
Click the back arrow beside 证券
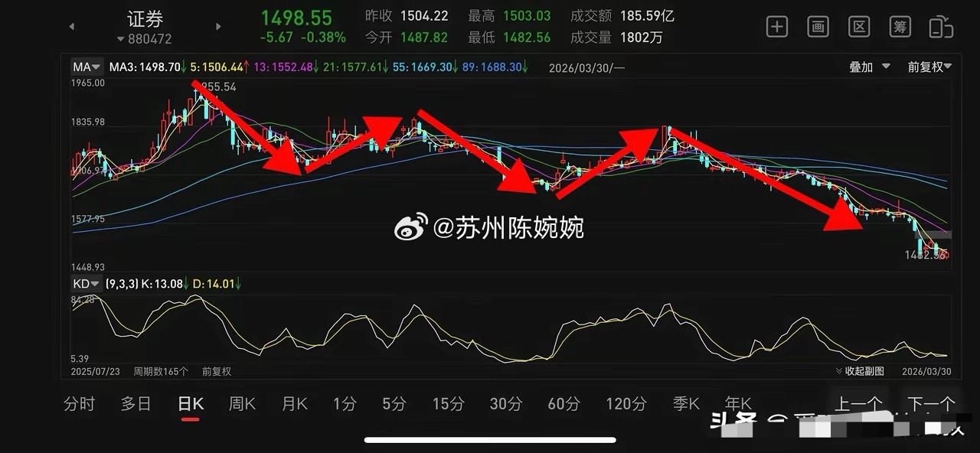click(x=71, y=25)
